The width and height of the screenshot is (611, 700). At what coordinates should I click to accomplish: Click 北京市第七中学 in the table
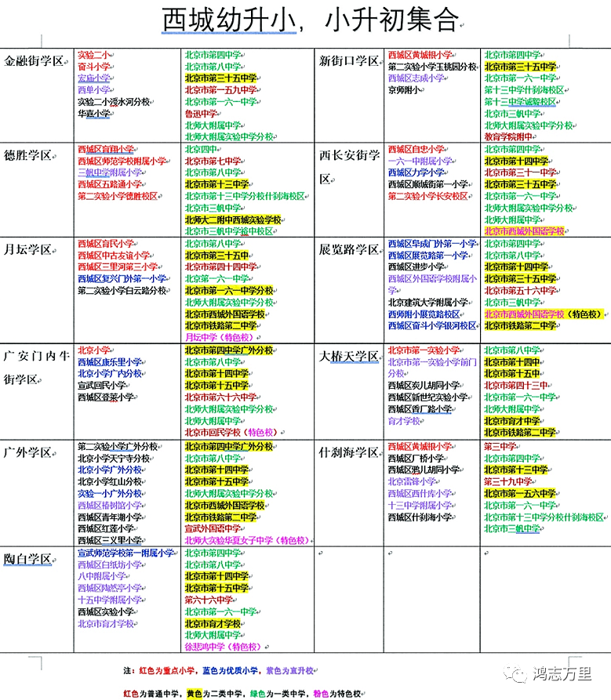213,161
